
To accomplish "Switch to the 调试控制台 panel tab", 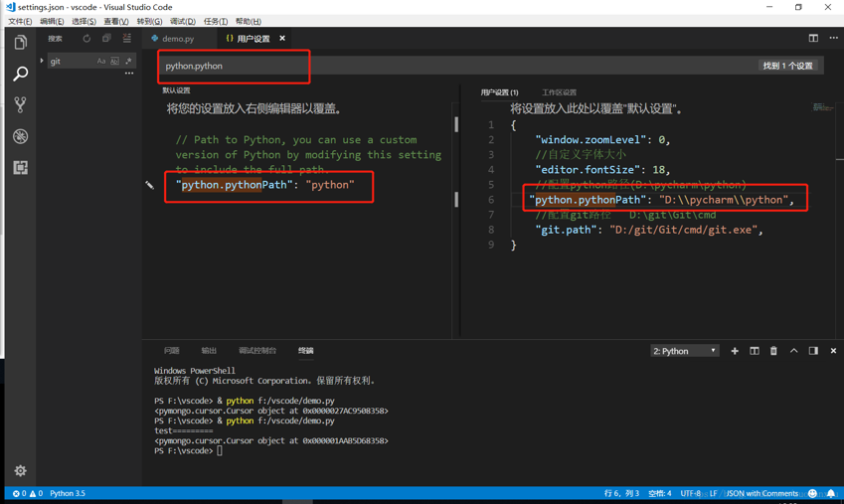I will point(257,351).
